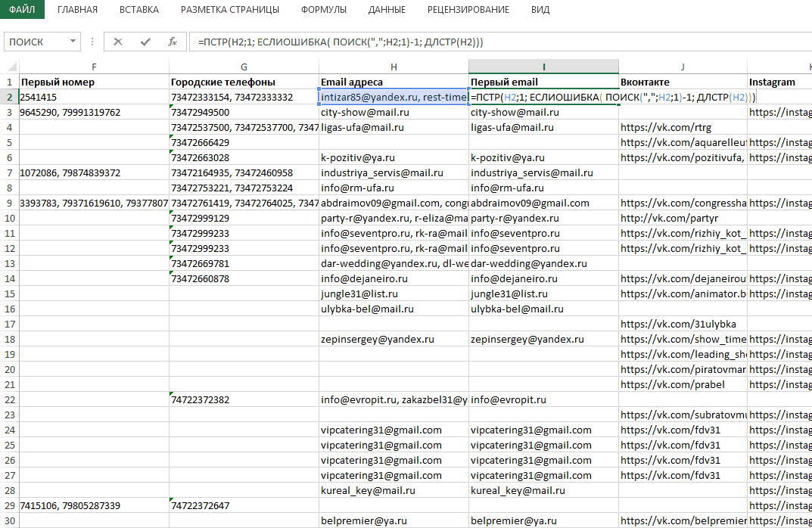This screenshot has width=812, height=528.
Task: Click dar-wedding@yandex.ru in Первый email column
Action: (544, 263)
